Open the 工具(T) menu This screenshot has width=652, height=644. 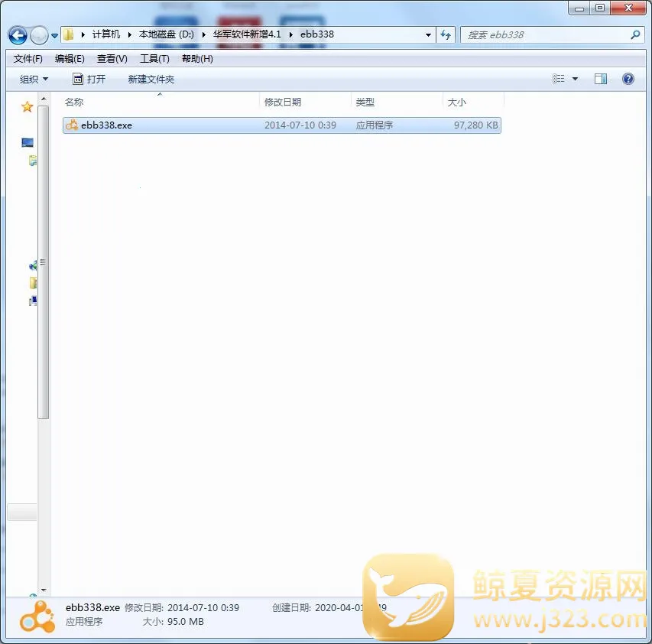click(x=154, y=59)
